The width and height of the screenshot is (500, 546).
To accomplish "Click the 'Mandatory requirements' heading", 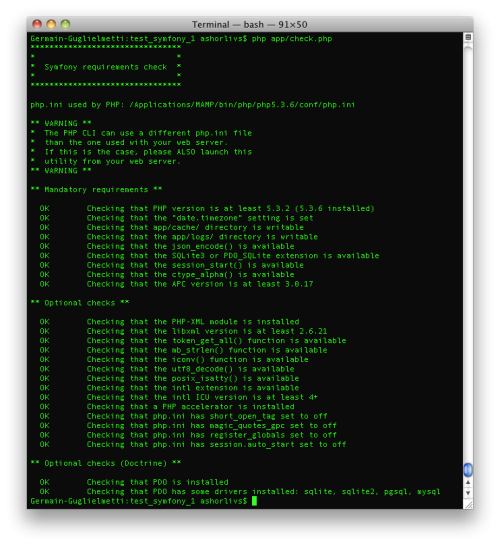I will click(x=96, y=190).
